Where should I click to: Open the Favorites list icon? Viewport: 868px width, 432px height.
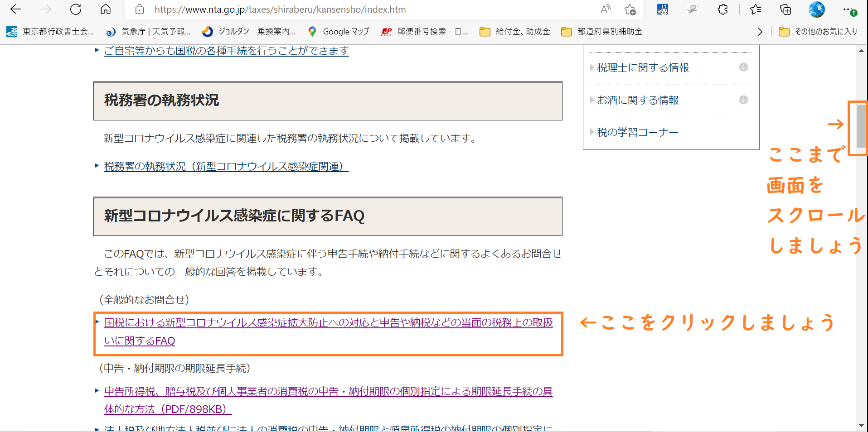tap(755, 10)
